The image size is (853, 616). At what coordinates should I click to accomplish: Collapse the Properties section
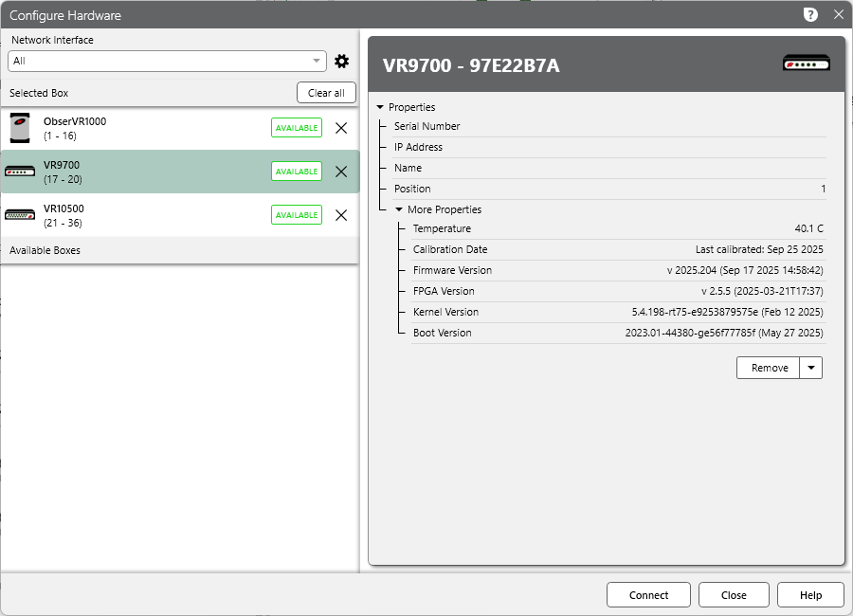(380, 107)
